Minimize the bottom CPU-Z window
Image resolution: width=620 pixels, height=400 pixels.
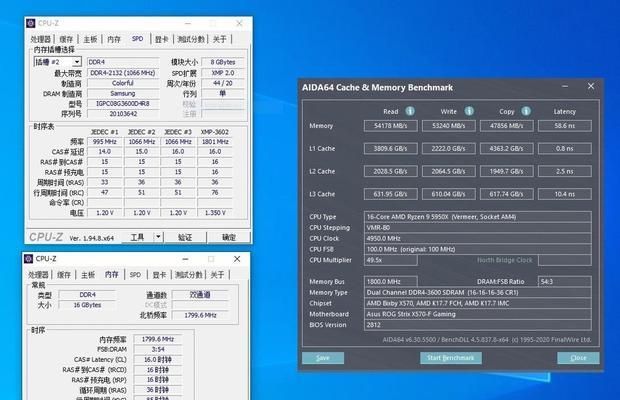click(x=185, y=259)
